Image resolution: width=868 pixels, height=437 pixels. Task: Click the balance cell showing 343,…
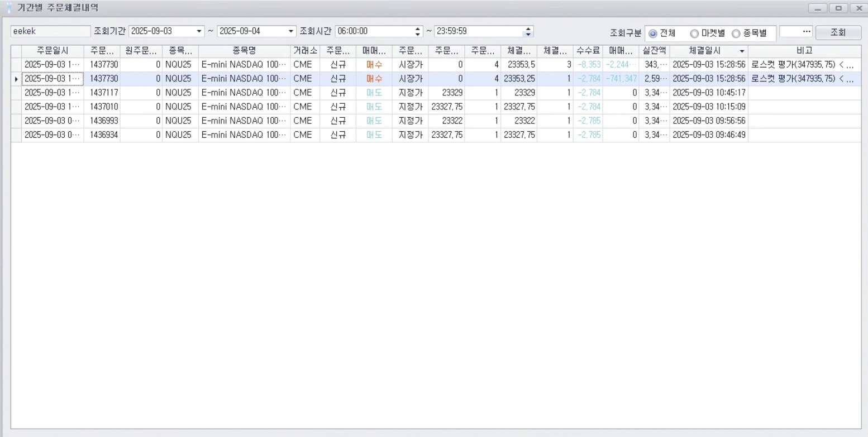click(654, 65)
